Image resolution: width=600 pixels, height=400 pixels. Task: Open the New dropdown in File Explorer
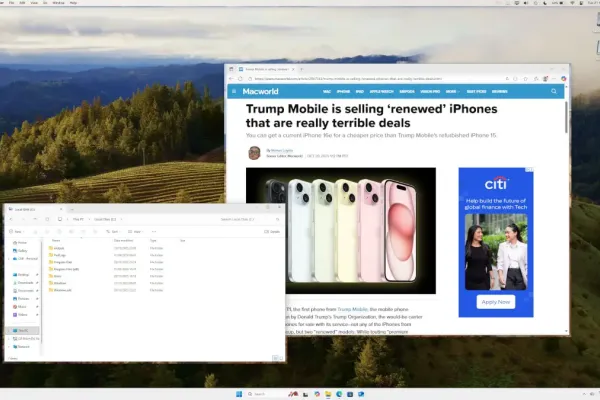[17, 232]
